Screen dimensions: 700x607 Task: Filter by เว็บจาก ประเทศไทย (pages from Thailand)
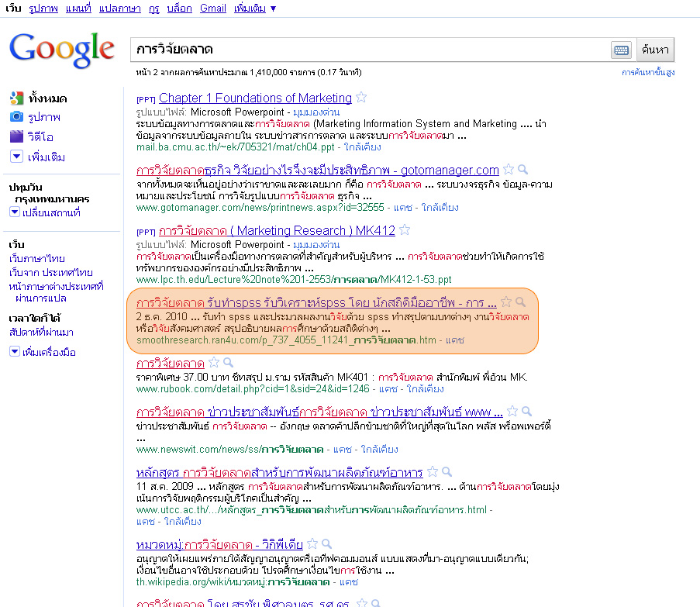51,272
